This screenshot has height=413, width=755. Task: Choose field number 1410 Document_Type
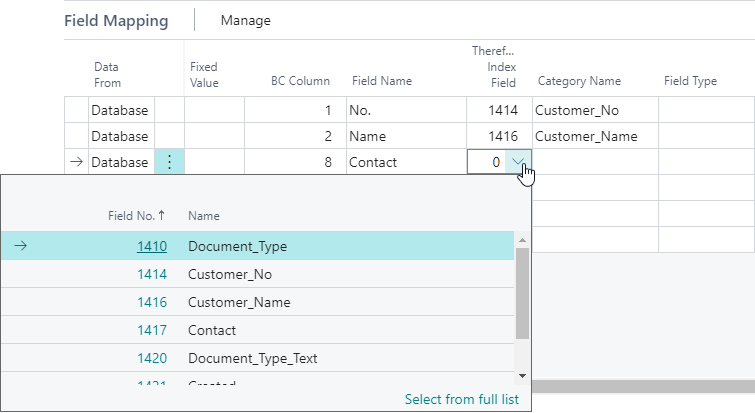click(x=152, y=246)
